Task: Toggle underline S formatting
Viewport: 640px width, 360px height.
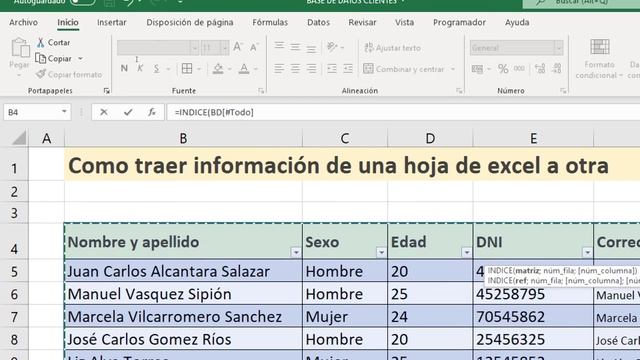Action: [156, 69]
